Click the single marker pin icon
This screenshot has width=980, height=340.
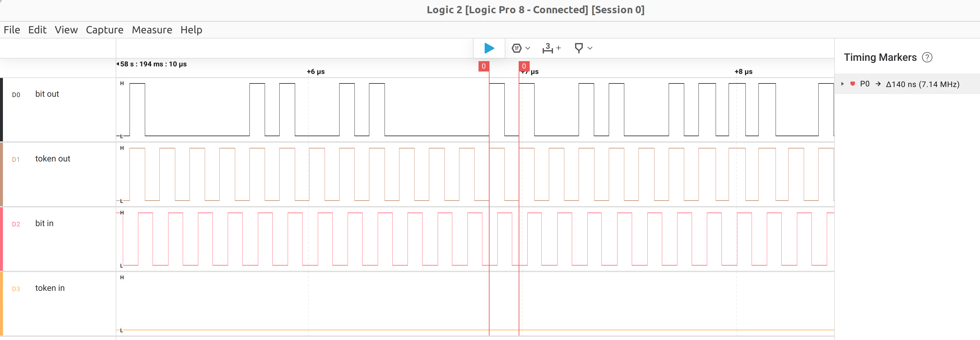click(x=579, y=48)
